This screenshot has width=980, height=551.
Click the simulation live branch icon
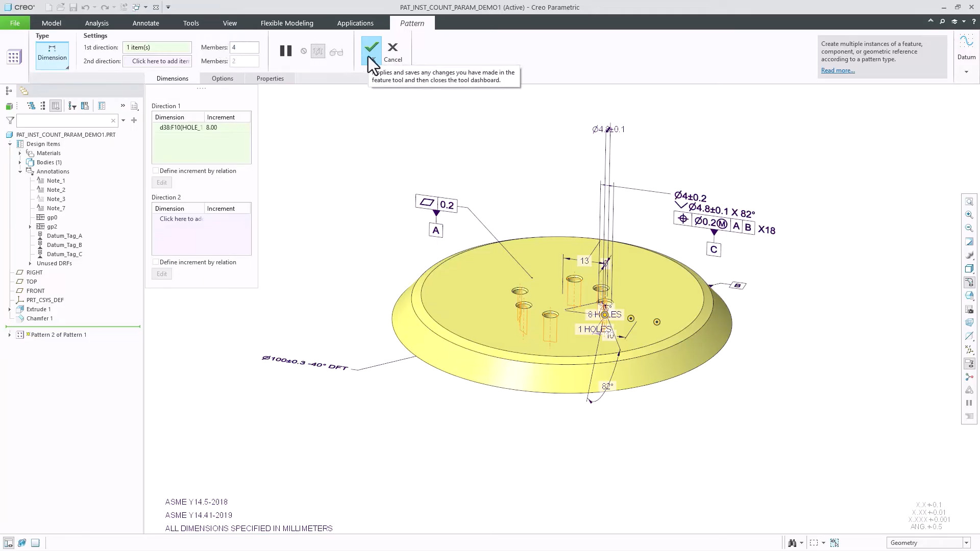(969, 377)
